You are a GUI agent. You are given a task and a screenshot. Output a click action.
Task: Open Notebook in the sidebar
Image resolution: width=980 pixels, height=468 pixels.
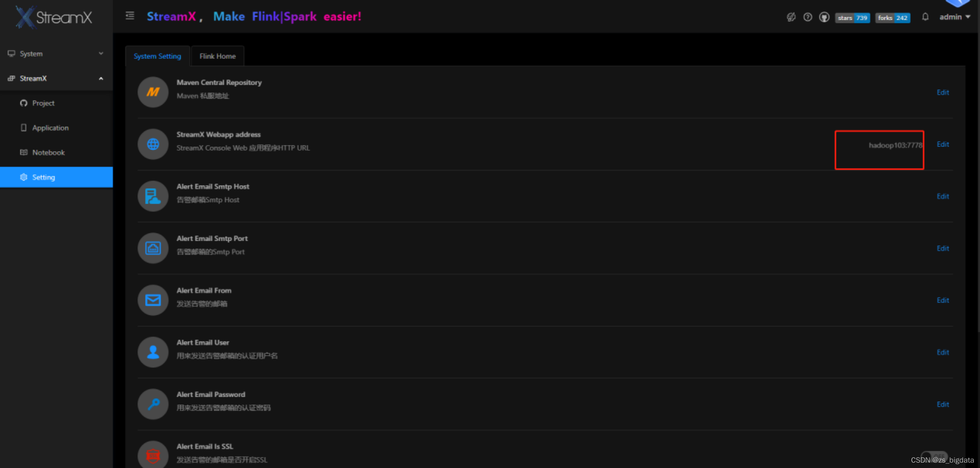click(x=48, y=152)
